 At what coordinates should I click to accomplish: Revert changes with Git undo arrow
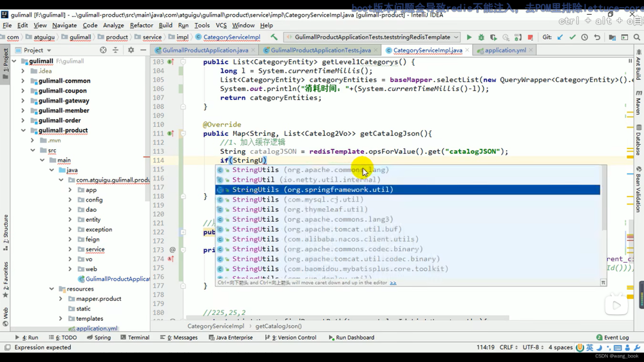597,37
